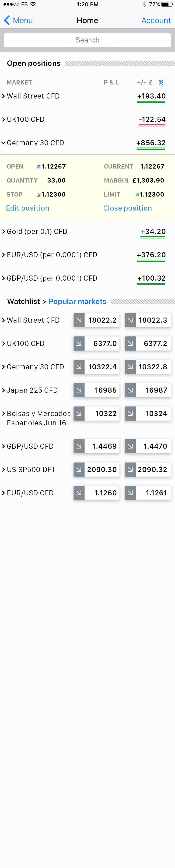Tap the buy arrow icon for Japan 225 CFD
175x868 pixels.
(130, 390)
